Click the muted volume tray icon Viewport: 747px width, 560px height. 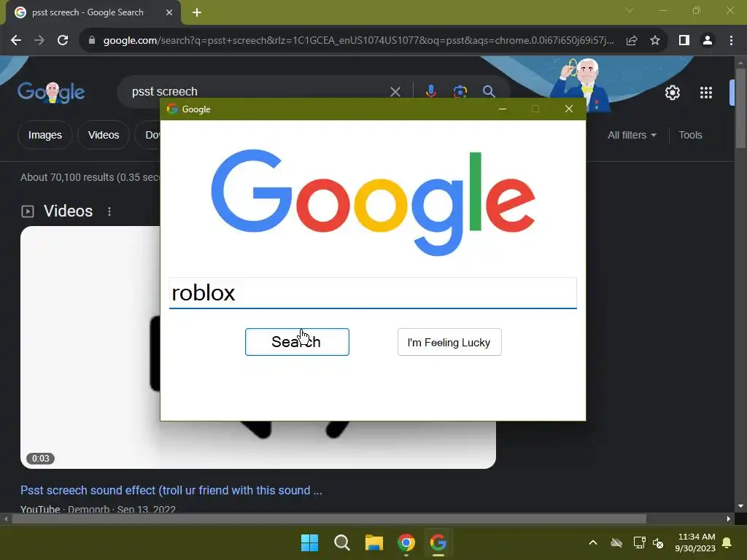point(658,542)
